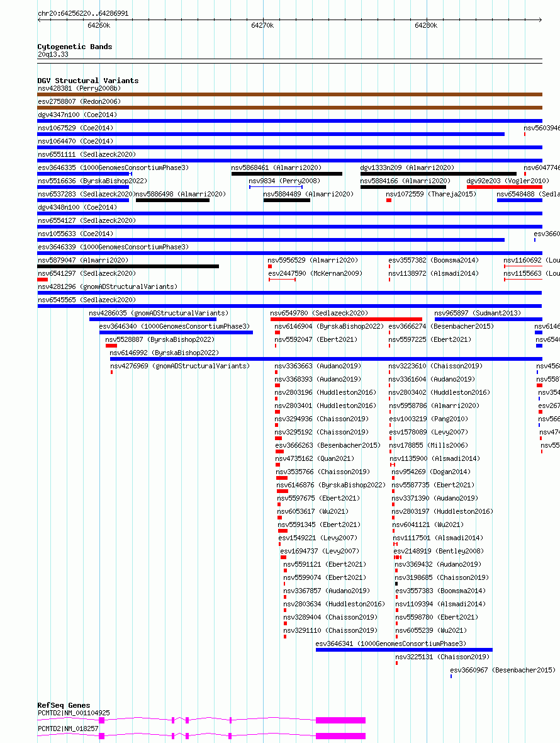Click esv2447590 (McKernan2009) label

point(315,274)
